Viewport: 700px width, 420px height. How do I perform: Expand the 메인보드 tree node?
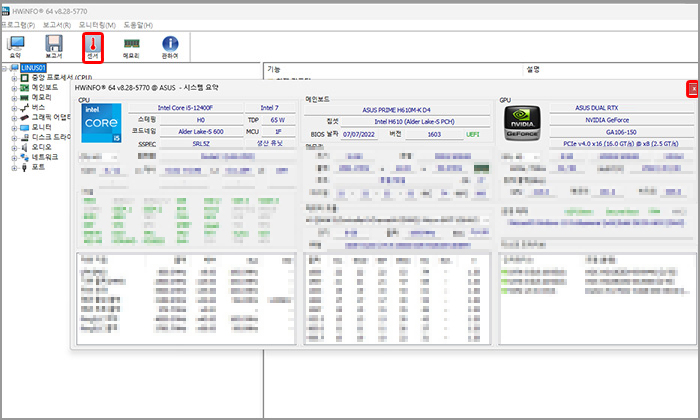pos(14,88)
